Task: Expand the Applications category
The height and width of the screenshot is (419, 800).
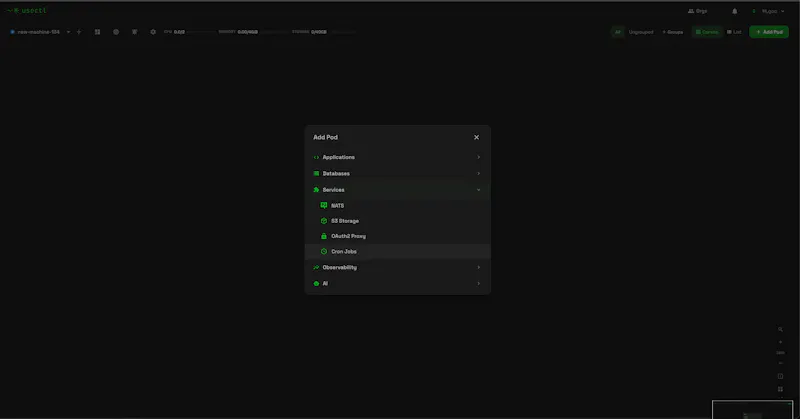Action: click(x=397, y=157)
